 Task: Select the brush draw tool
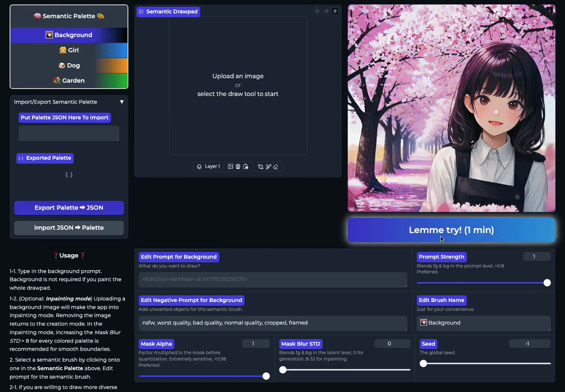(268, 167)
